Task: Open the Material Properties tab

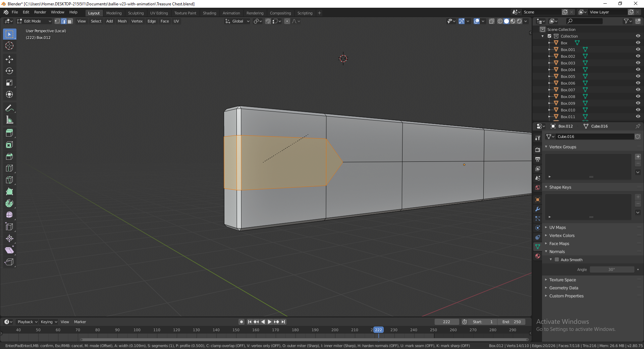Action: coord(538,256)
